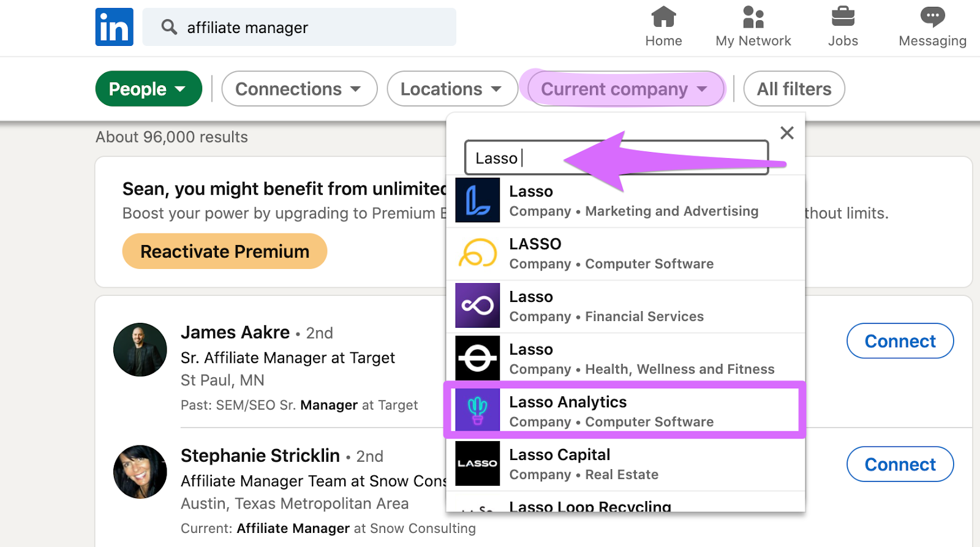Focus the company search field containing Lasso
Image resolution: width=980 pixels, height=547 pixels.
pos(617,158)
